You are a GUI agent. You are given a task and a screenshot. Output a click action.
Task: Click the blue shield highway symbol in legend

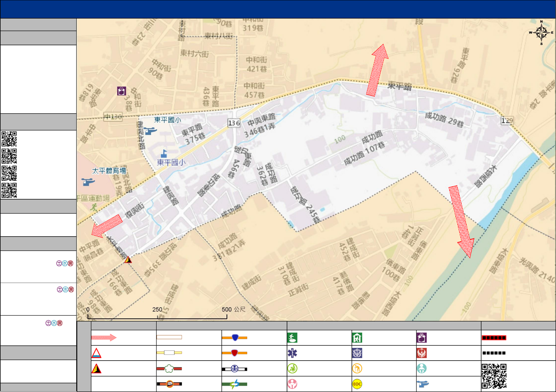click(x=235, y=338)
